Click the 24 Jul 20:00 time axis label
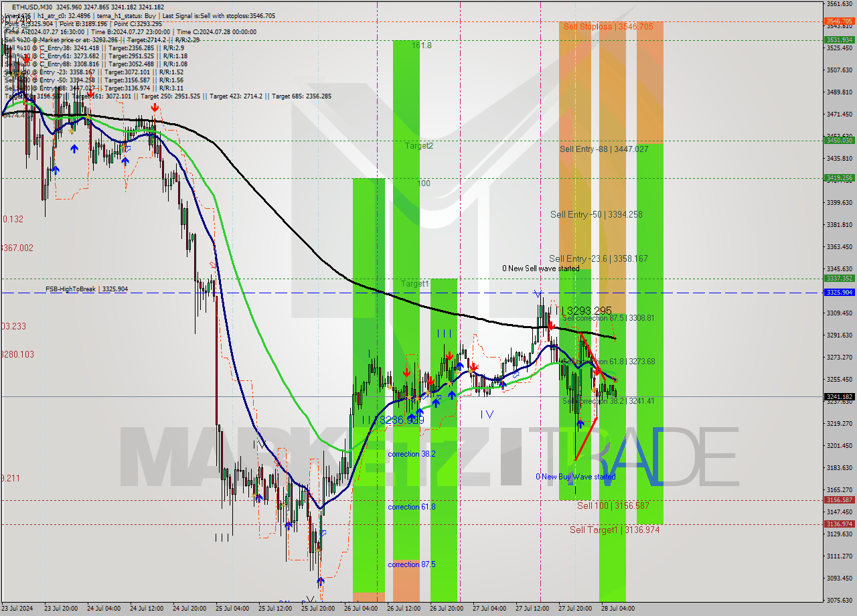 (190, 609)
